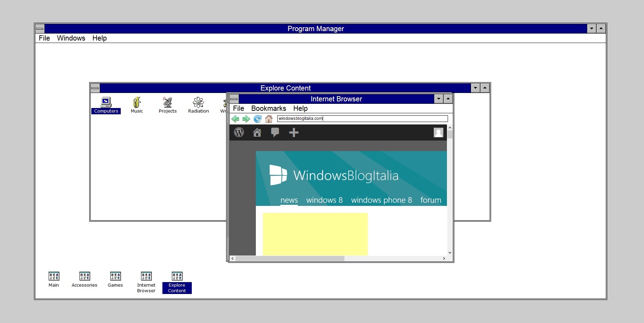
Task: Open Internet Browser File menu
Action: point(239,108)
